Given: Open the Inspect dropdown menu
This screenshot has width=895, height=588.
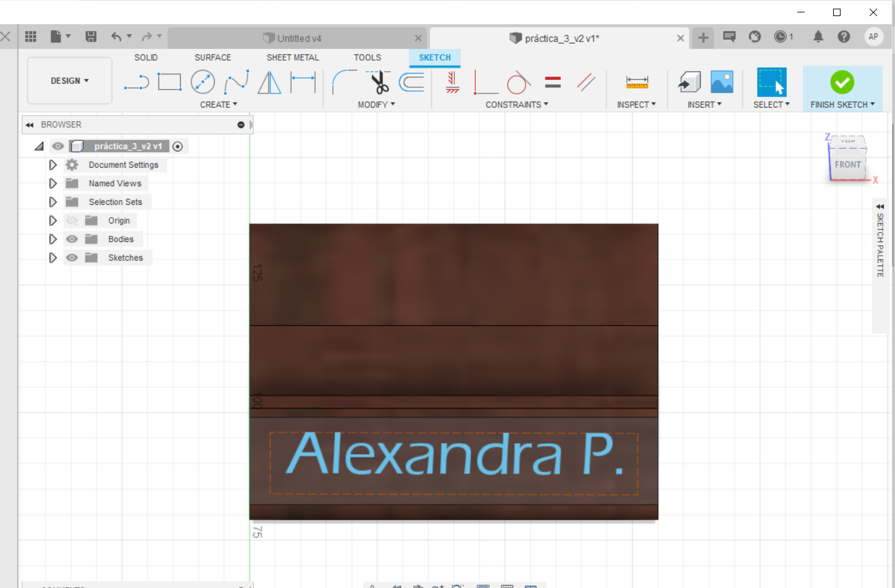Looking at the screenshot, I should [636, 105].
